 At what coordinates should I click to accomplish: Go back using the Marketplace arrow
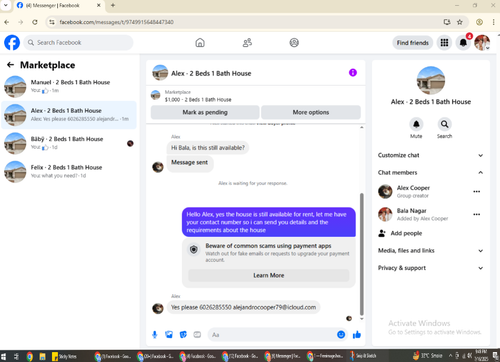[x=10, y=65]
